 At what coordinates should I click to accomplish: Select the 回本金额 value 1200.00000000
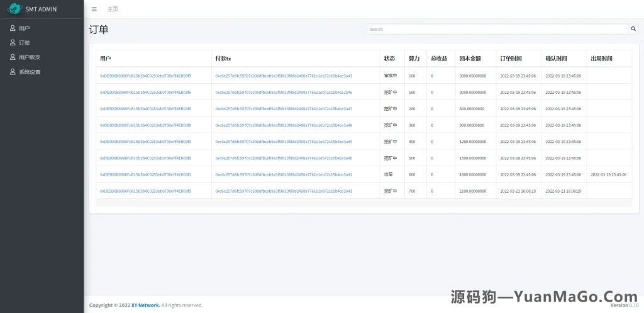(473, 142)
